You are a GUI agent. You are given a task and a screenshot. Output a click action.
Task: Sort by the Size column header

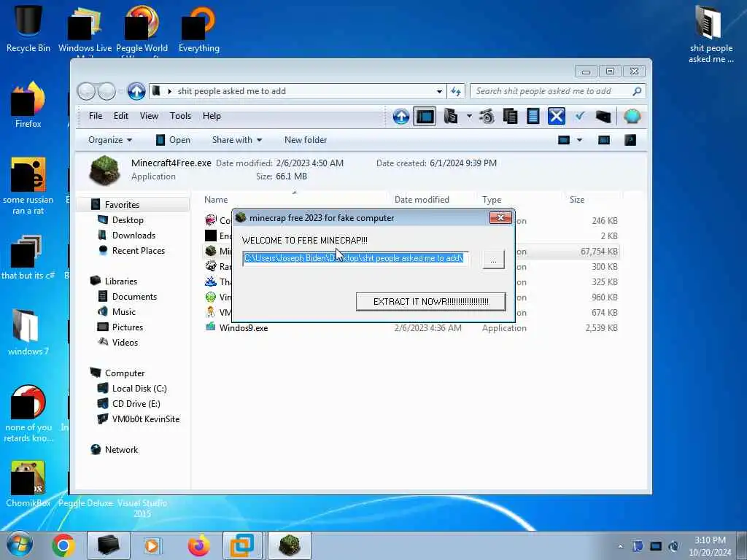point(577,200)
